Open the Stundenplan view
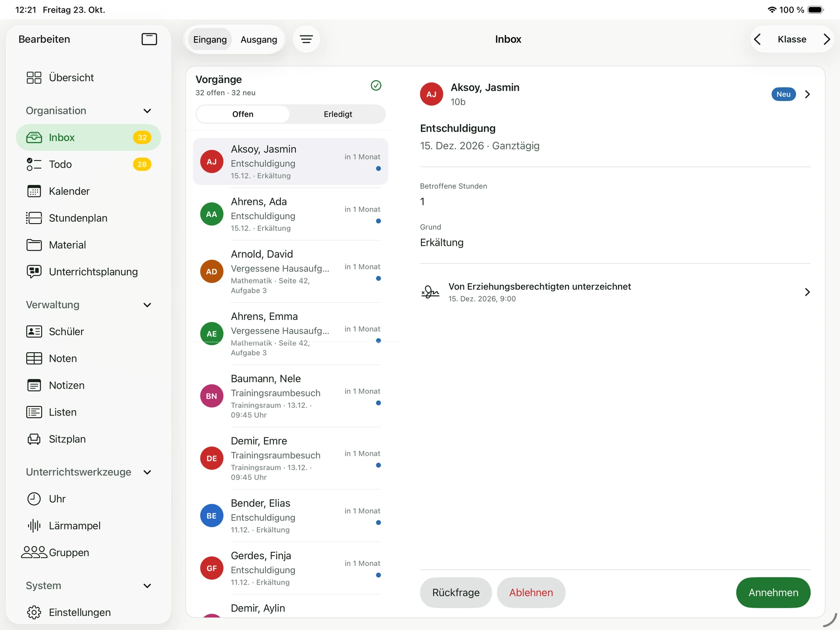840x630 pixels. tap(88, 218)
